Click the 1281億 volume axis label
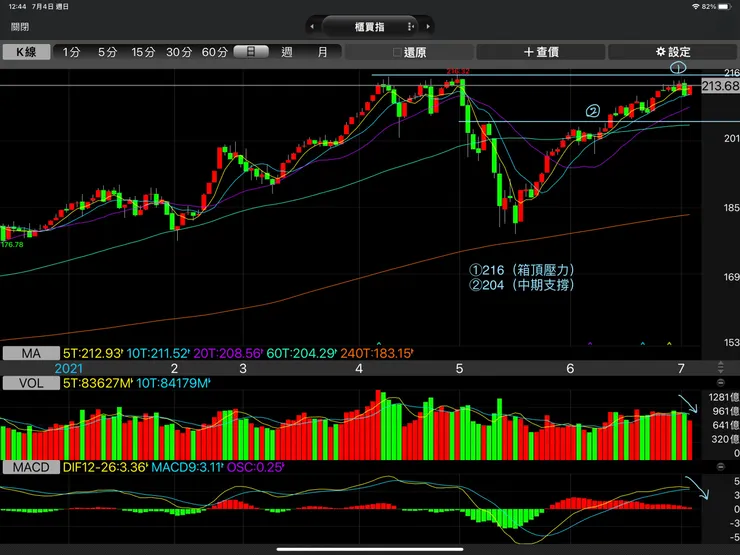 coord(724,397)
